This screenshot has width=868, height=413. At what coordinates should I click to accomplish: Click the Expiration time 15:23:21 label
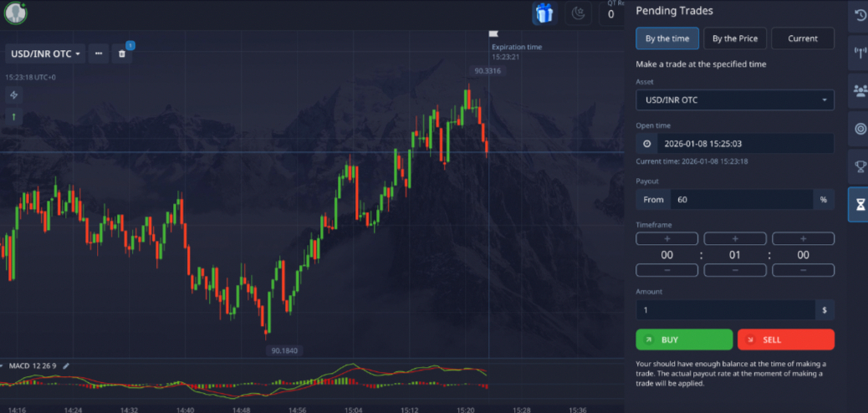[x=517, y=52]
